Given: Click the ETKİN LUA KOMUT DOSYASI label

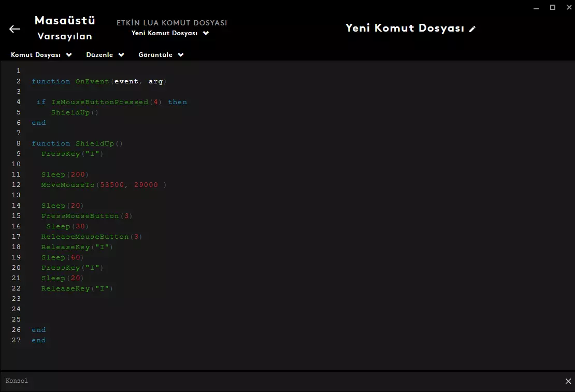Looking at the screenshot, I should click(172, 23).
